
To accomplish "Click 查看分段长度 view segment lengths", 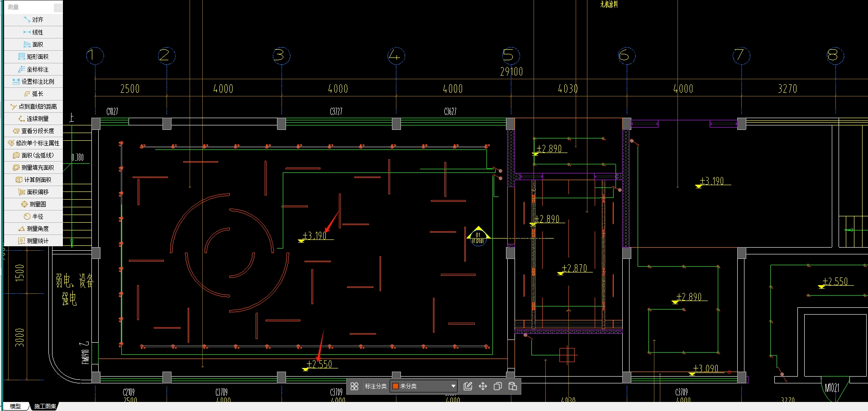I will (x=33, y=131).
